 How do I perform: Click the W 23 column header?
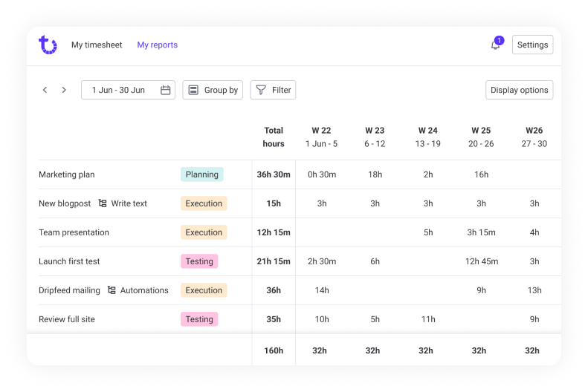[x=375, y=137]
